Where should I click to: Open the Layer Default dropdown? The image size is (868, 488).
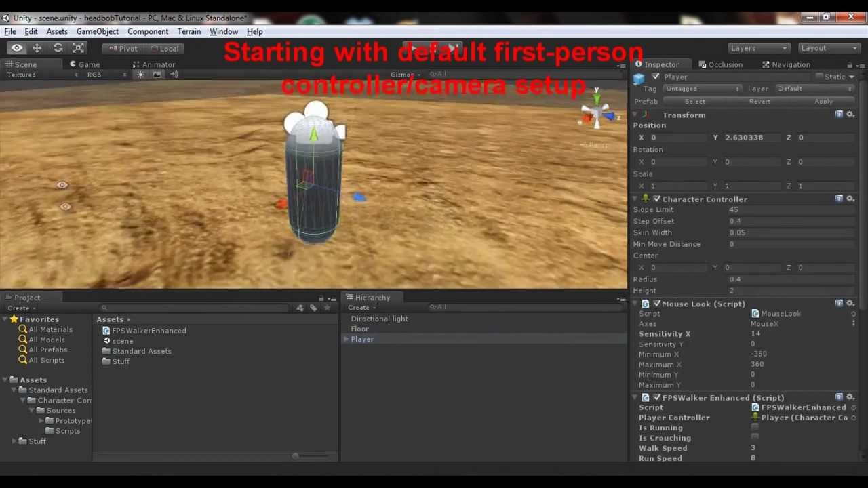814,89
